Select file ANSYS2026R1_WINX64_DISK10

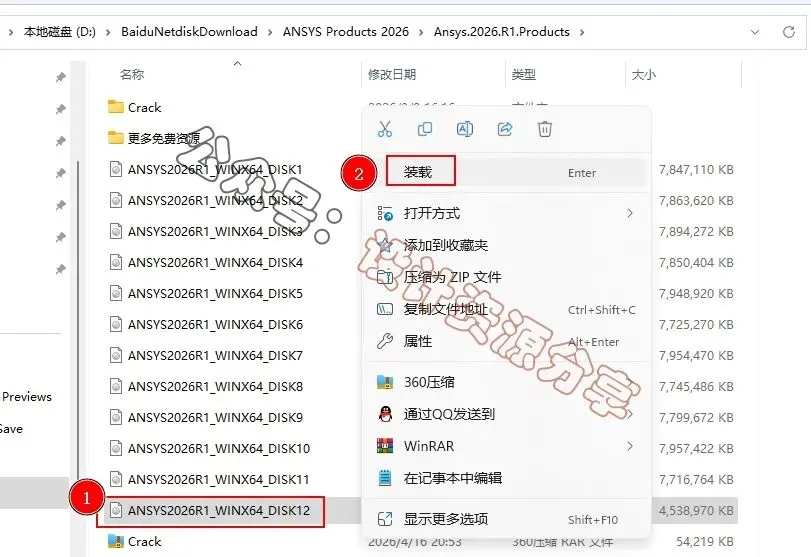[219, 448]
